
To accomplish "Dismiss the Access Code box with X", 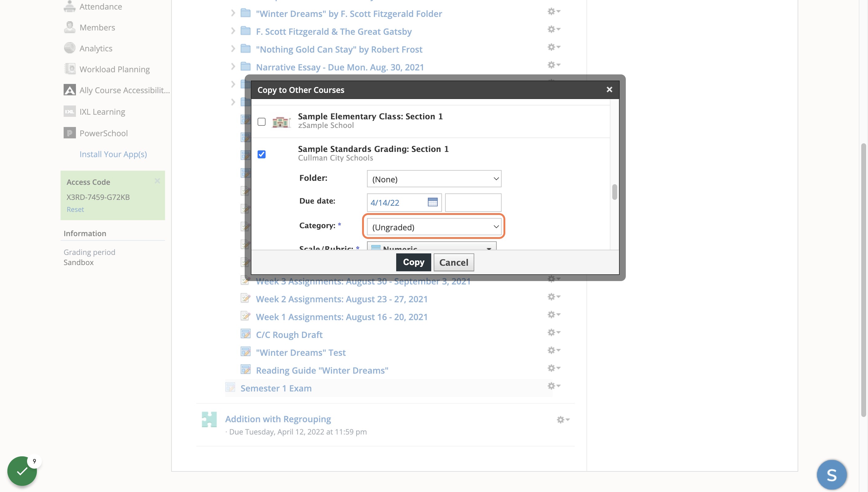I will click(x=157, y=181).
